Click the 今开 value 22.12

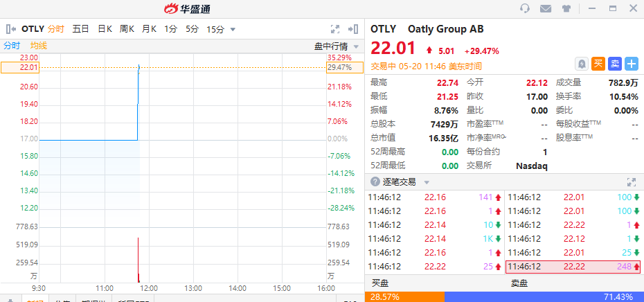537,82
